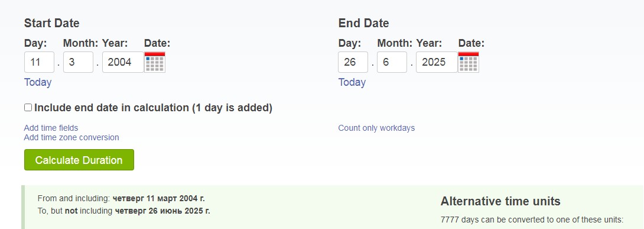Image resolution: width=644 pixels, height=229 pixels.
Task: Click the 'From and including' result line
Action: click(121, 199)
